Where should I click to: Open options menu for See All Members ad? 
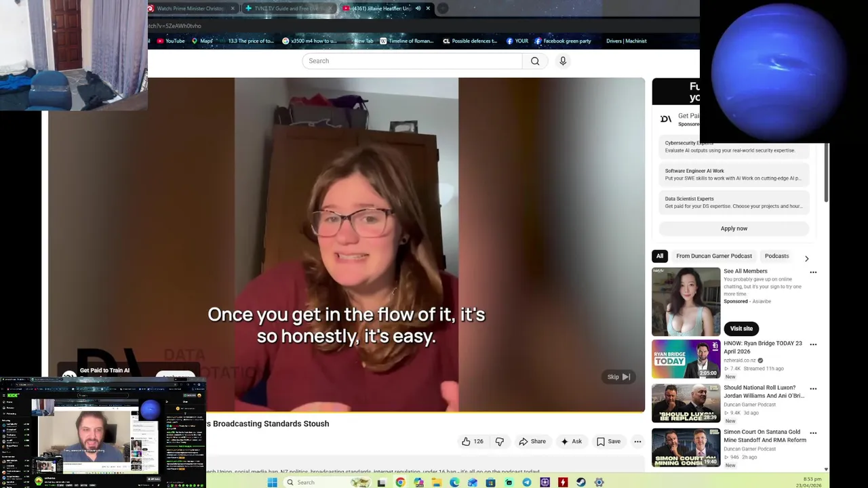click(813, 272)
